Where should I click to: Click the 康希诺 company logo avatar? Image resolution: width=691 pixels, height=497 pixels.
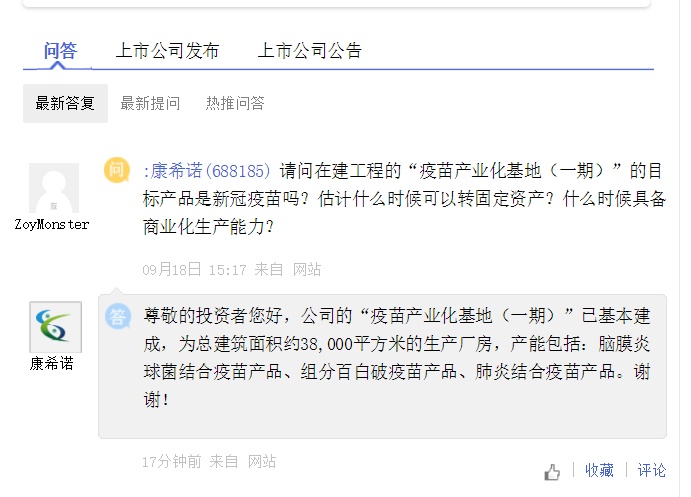[x=55, y=326]
